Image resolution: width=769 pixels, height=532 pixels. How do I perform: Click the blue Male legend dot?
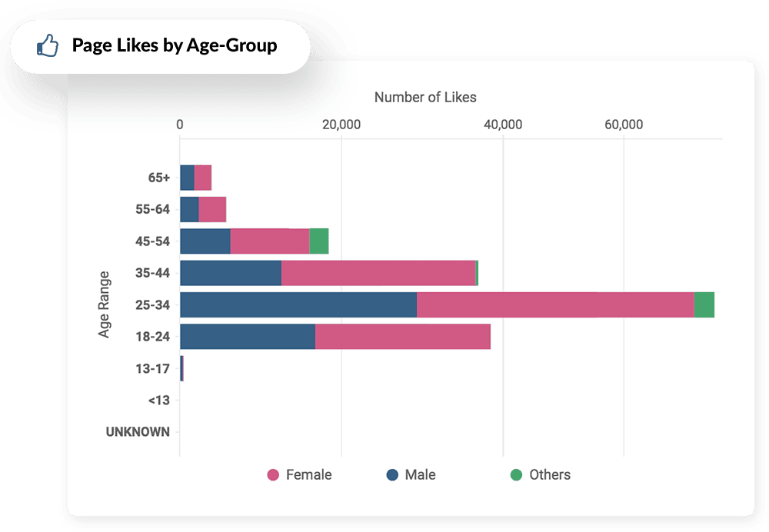coord(392,475)
